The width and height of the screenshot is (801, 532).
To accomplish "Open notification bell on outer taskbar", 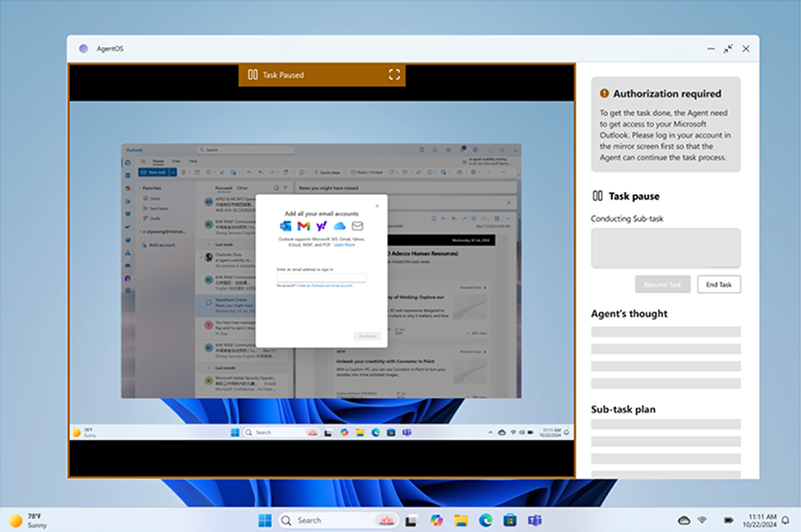I will point(785,520).
